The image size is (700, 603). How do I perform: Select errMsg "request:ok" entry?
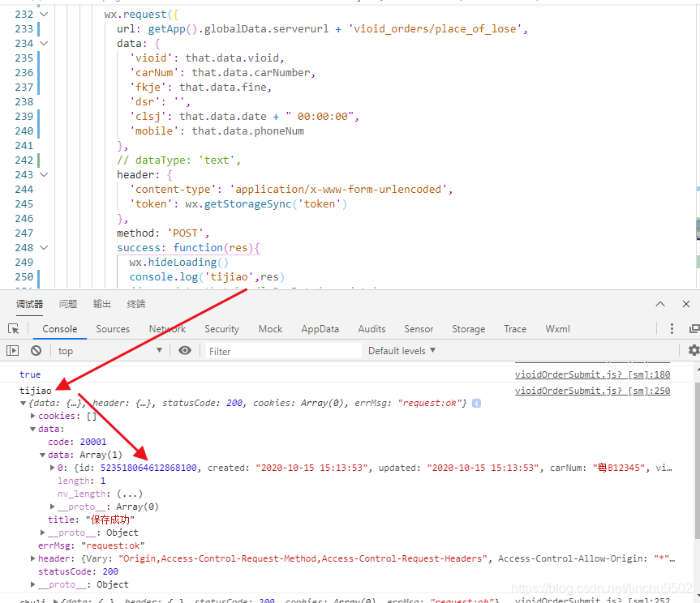92,545
